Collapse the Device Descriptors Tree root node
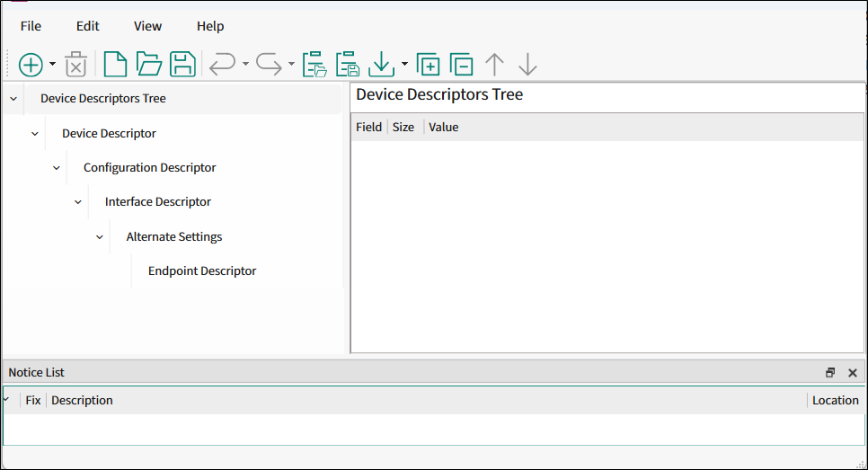This screenshot has width=868, height=470. click(x=13, y=99)
